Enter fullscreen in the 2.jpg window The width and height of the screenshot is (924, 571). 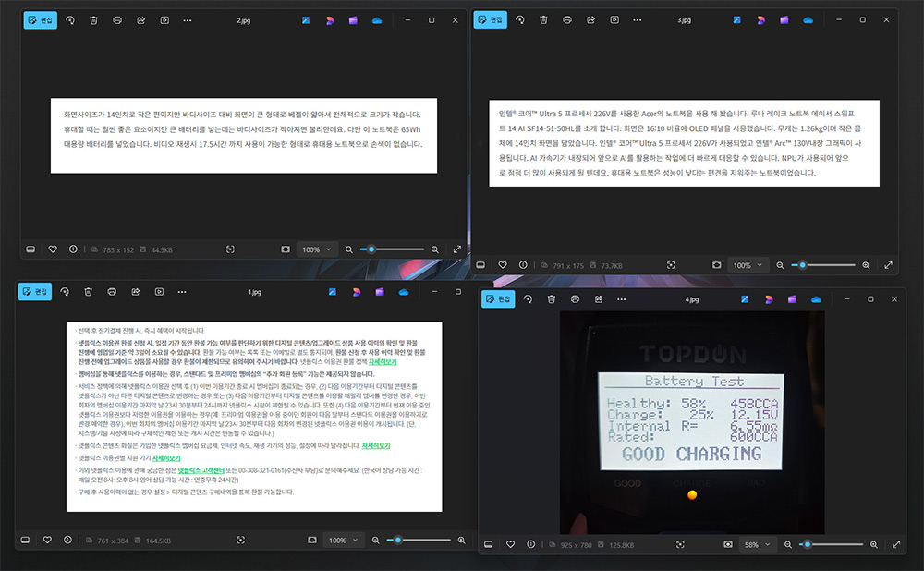(456, 249)
